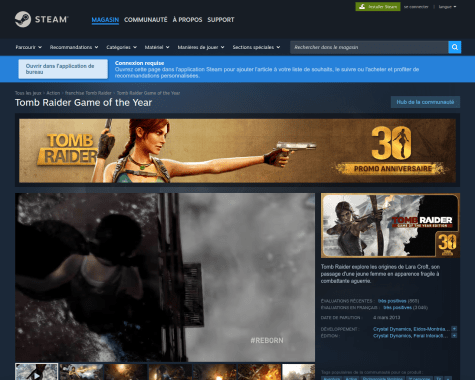Click the Eidos-Montréal developer link
The image size is (475, 380).
[x=431, y=329]
